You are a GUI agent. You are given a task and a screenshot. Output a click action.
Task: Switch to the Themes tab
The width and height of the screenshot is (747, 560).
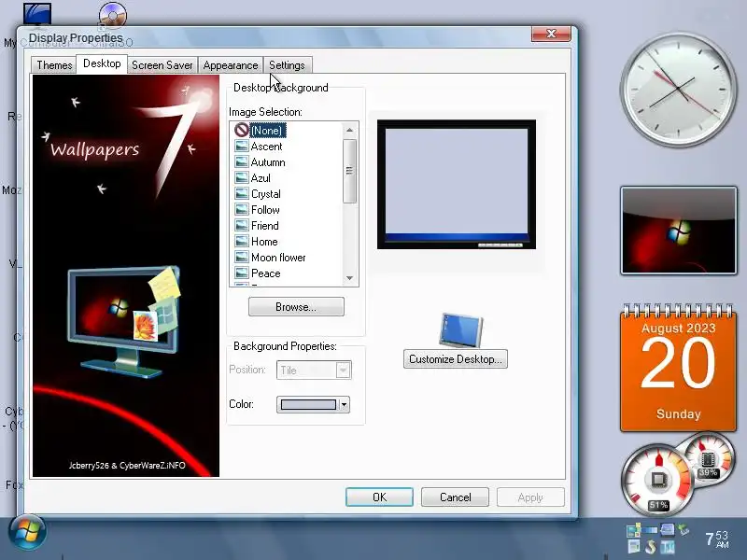pos(54,65)
